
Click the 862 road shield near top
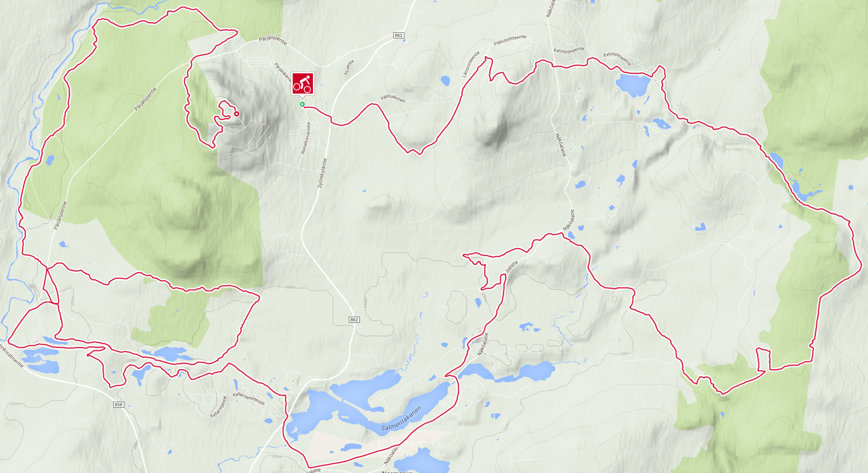point(398,35)
